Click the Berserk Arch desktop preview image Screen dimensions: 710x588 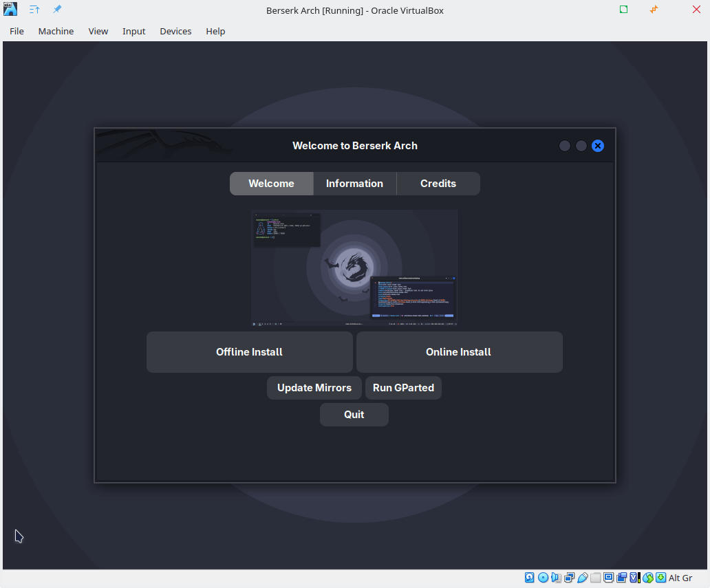(354, 268)
